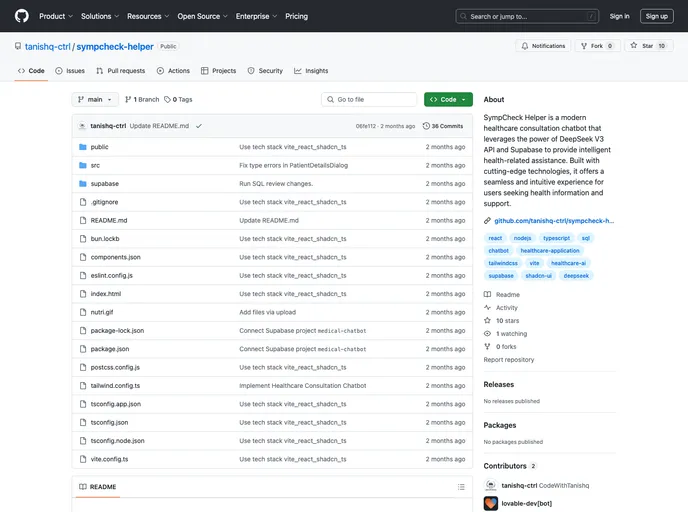The height and width of the screenshot is (512, 688).
Task: Click the file icon beside package-lock.json
Action: [x=82, y=331]
